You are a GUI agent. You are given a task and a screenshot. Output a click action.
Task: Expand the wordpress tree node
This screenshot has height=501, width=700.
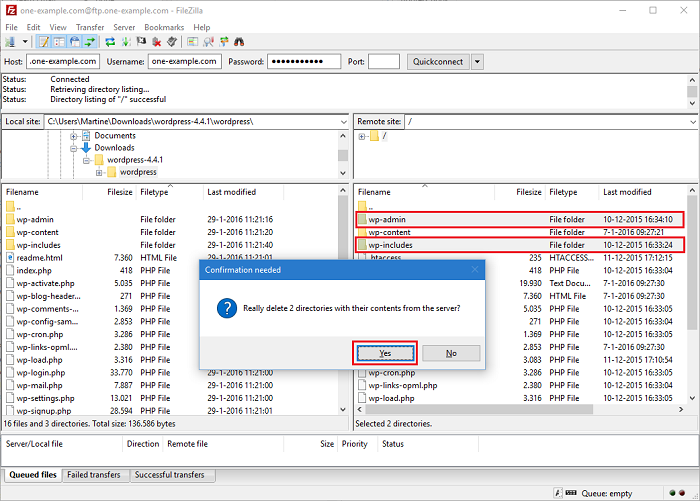coord(99,172)
